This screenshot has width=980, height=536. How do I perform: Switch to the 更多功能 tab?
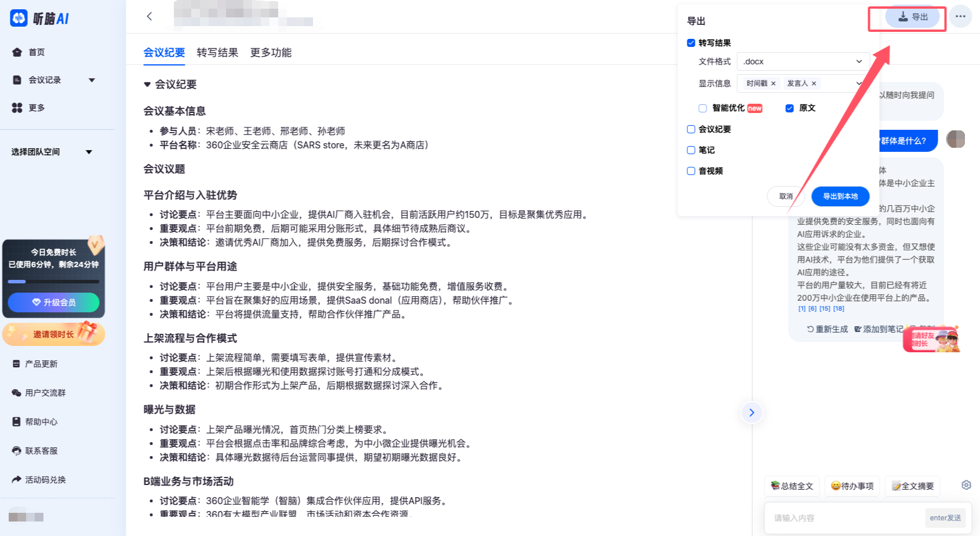(271, 53)
